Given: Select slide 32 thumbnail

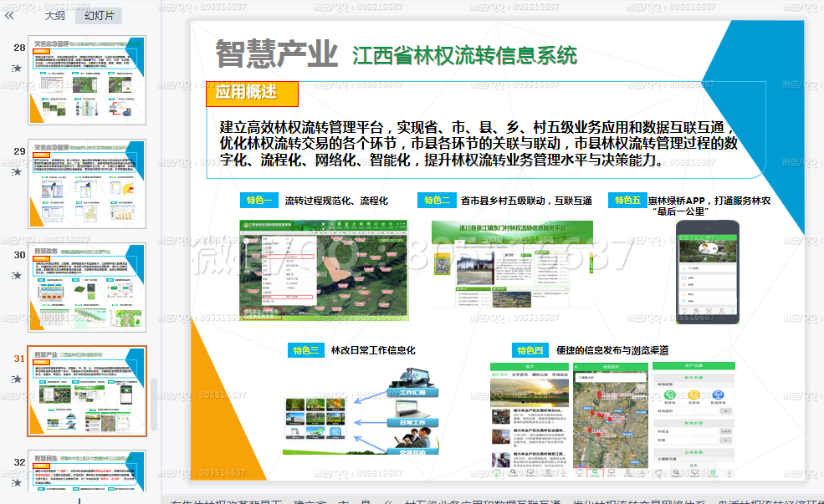Looking at the screenshot, I should (x=87, y=471).
